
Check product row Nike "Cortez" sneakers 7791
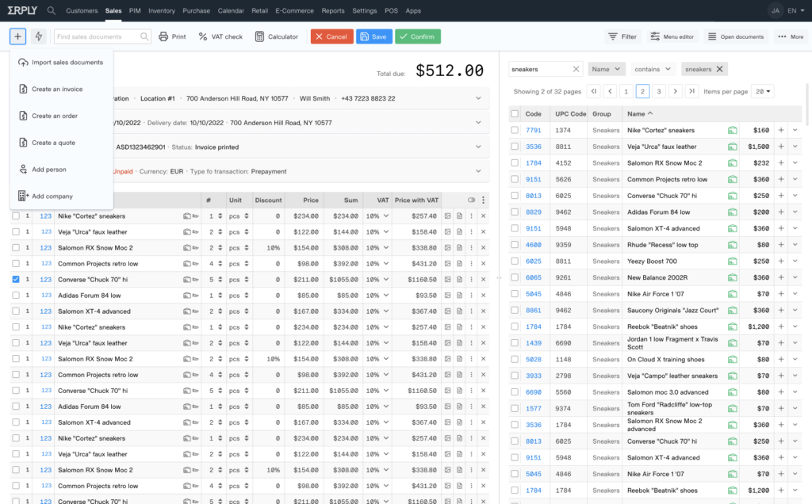tap(514, 130)
